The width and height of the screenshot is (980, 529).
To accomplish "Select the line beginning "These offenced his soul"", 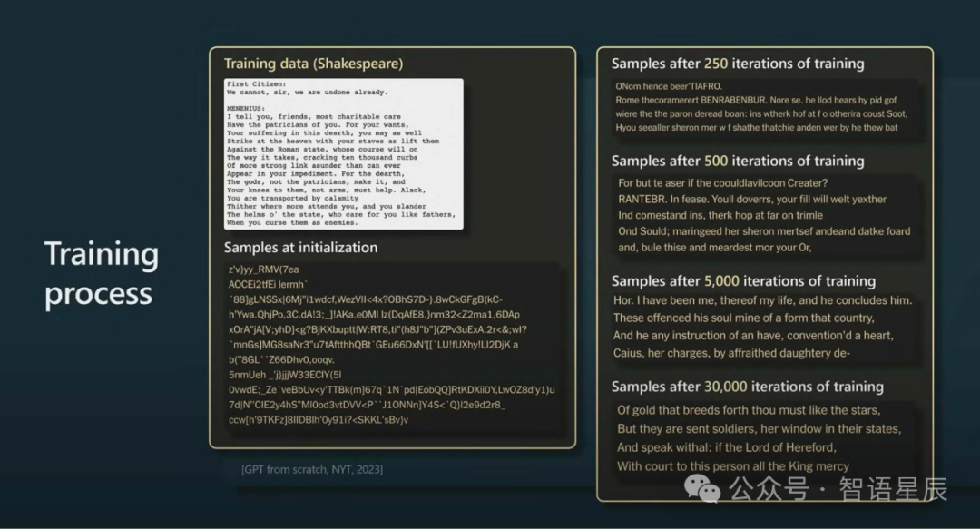I will [744, 318].
